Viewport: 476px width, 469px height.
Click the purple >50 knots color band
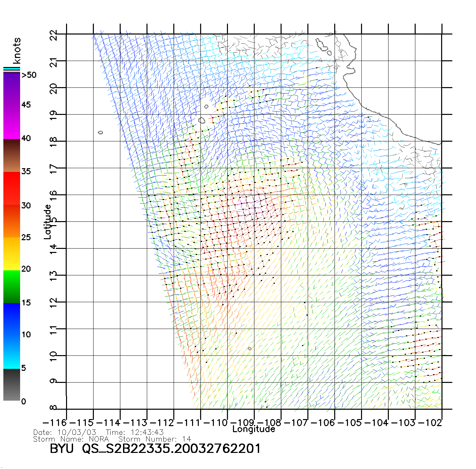[x=12, y=89]
